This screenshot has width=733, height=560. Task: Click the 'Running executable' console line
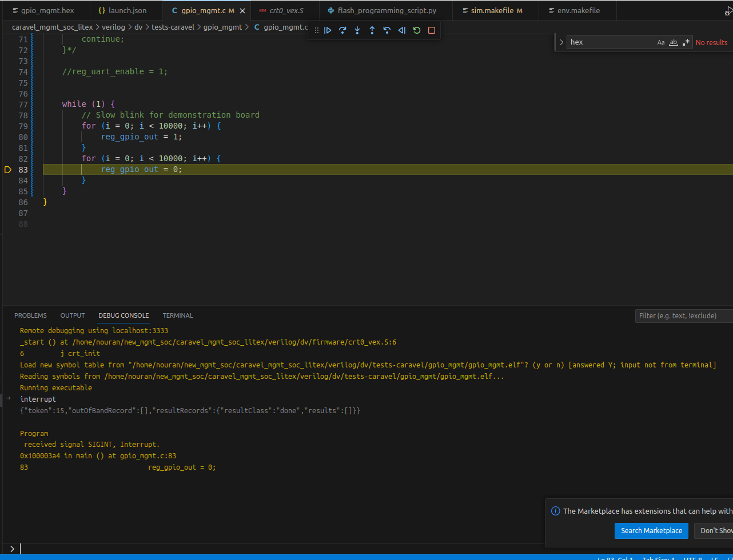[55, 387]
